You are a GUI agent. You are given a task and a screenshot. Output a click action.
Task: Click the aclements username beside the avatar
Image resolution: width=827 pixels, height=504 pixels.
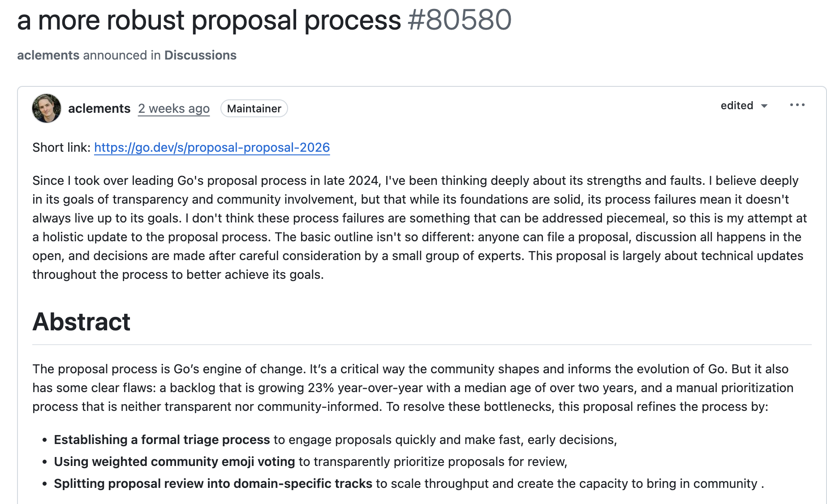click(99, 108)
